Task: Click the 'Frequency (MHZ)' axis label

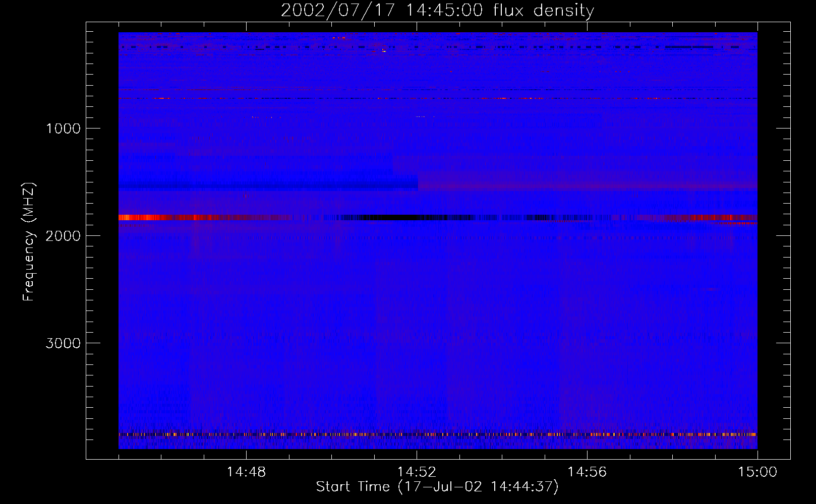Action: tap(29, 242)
